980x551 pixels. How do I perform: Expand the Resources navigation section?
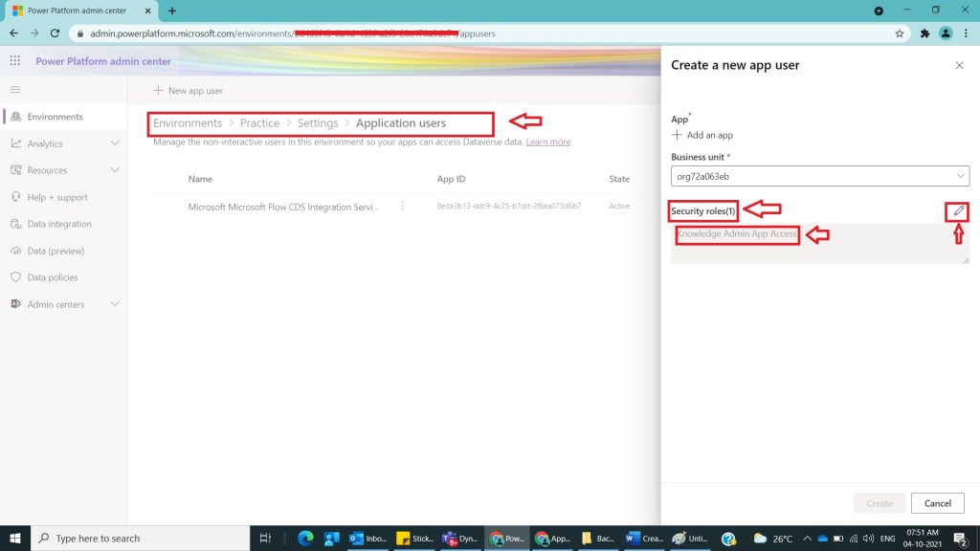[115, 170]
